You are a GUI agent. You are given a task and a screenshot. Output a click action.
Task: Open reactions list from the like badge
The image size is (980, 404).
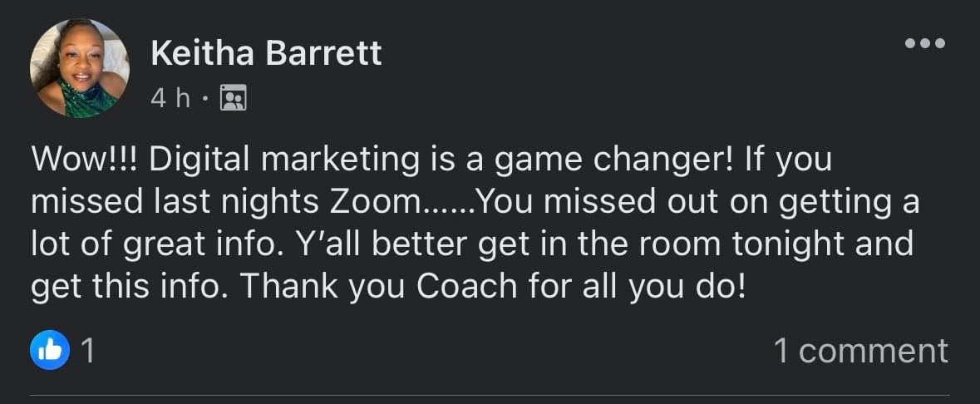[x=52, y=351]
